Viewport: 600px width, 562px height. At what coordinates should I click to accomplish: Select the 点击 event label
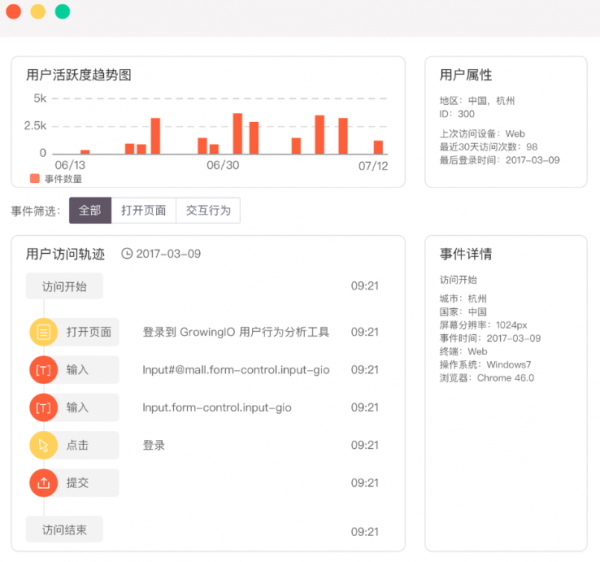point(78,446)
